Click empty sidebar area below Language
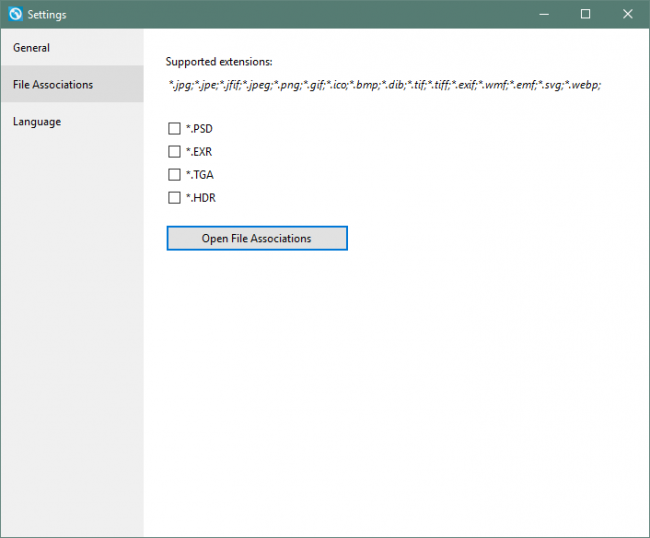The height and width of the screenshot is (538, 650). click(71, 330)
